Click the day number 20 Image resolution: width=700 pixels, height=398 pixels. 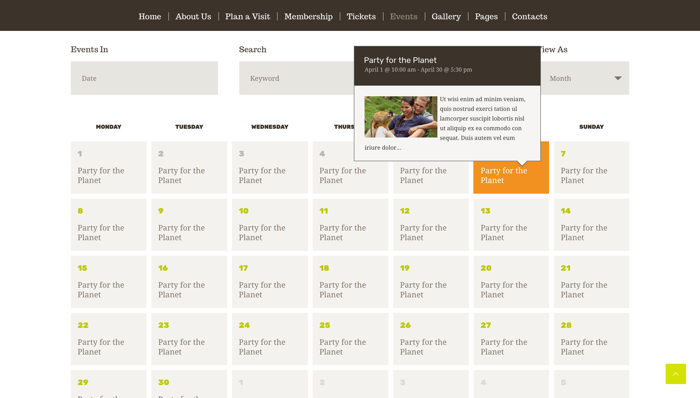coord(486,268)
